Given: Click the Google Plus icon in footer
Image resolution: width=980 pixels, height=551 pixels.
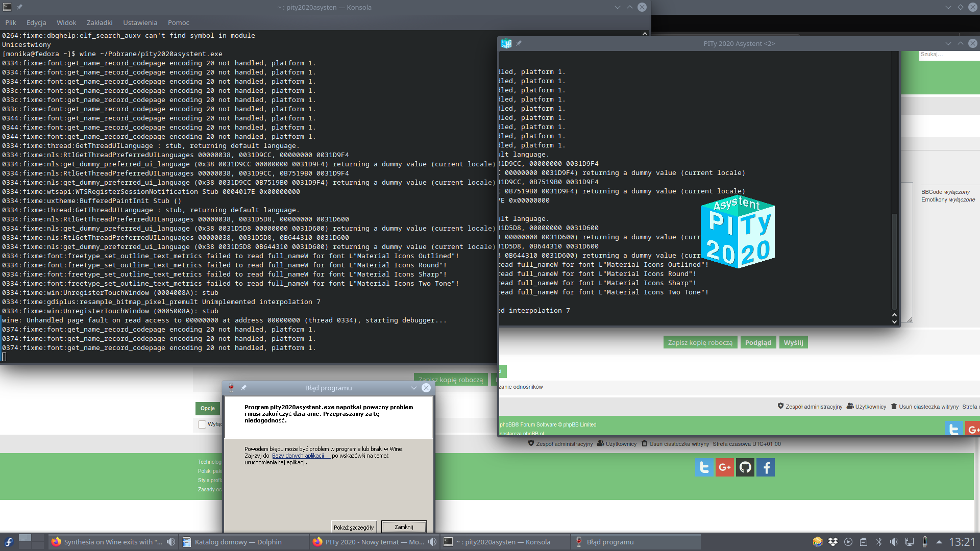Looking at the screenshot, I should 724,467.
